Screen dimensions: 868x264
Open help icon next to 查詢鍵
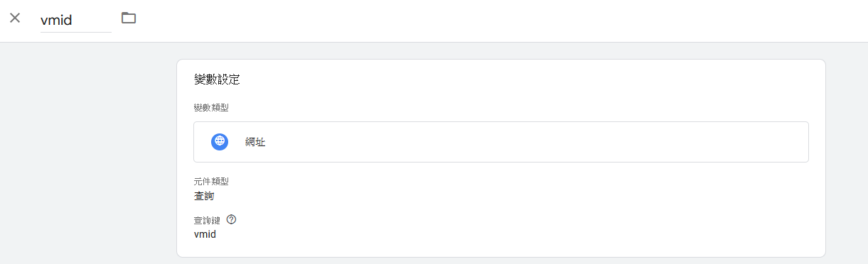coord(231,219)
